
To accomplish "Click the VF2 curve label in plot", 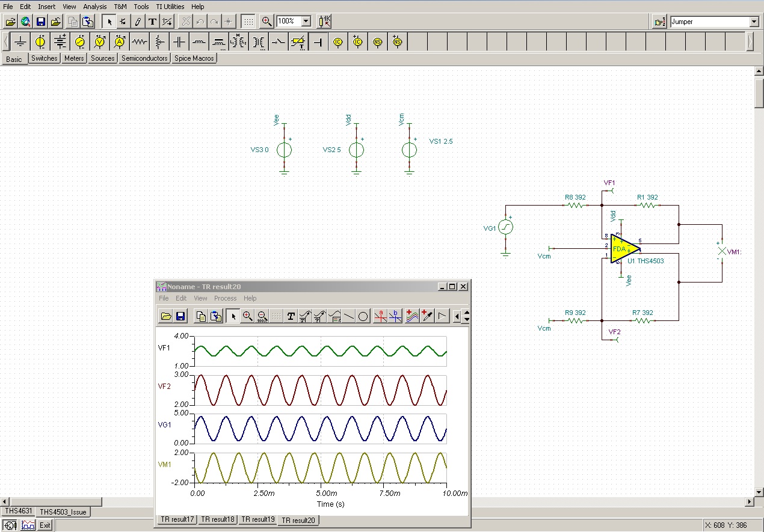I will point(164,387).
